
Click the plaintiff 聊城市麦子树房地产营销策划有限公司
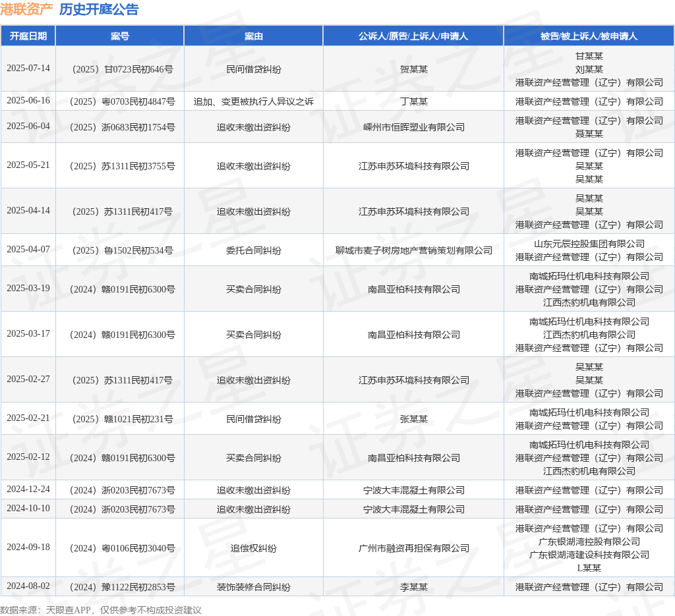click(x=414, y=250)
